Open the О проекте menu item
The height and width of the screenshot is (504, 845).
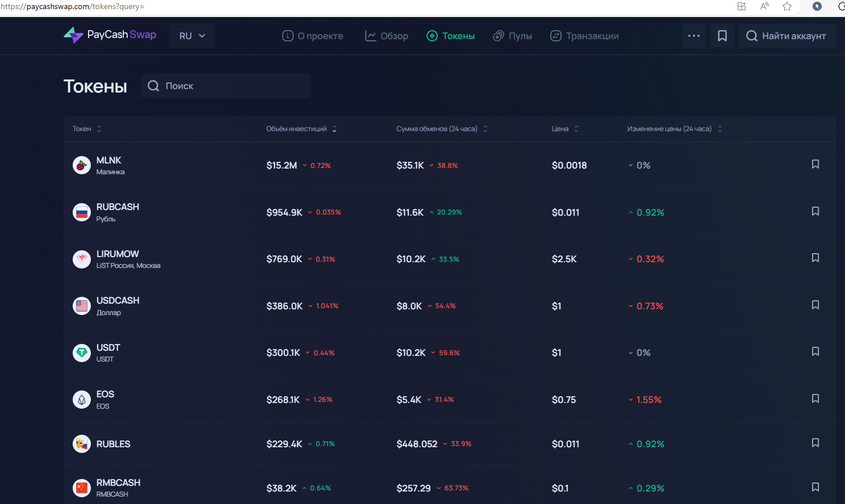click(x=312, y=36)
